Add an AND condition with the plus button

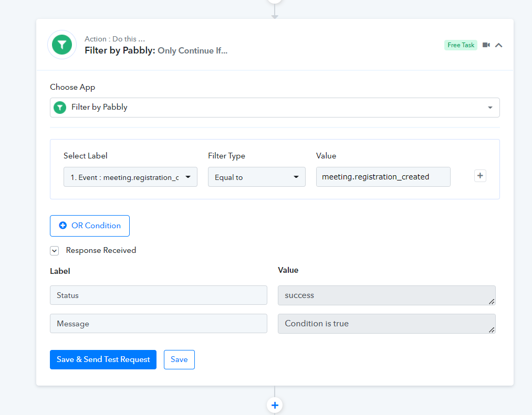click(x=480, y=176)
